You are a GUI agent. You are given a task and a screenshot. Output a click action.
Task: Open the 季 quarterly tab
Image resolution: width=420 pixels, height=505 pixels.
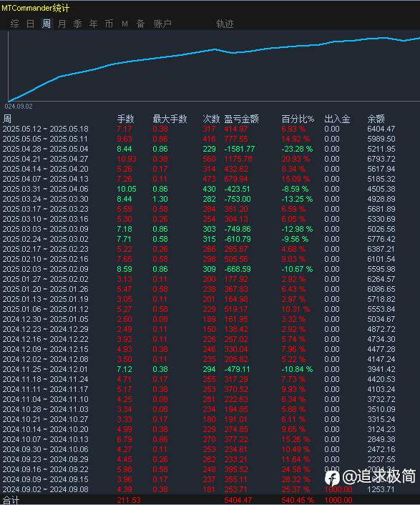coord(77,24)
